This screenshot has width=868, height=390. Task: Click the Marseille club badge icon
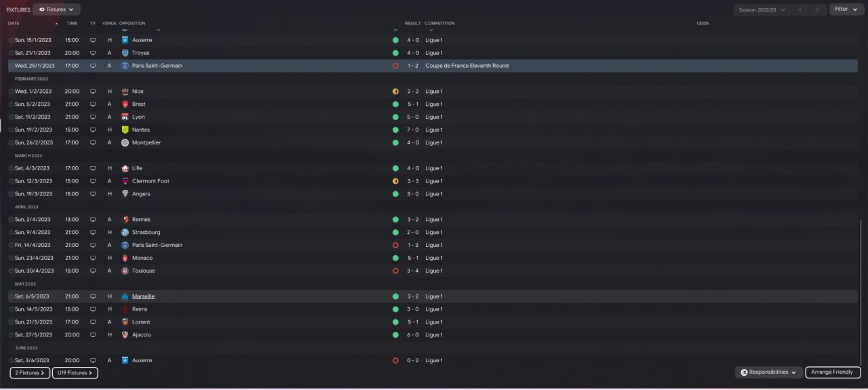coord(125,296)
